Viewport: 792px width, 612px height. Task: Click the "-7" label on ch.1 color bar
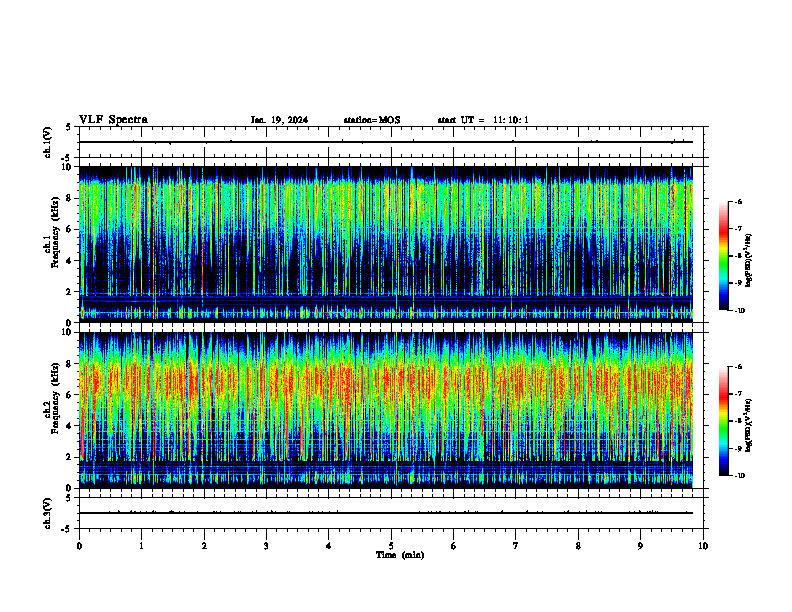click(738, 229)
